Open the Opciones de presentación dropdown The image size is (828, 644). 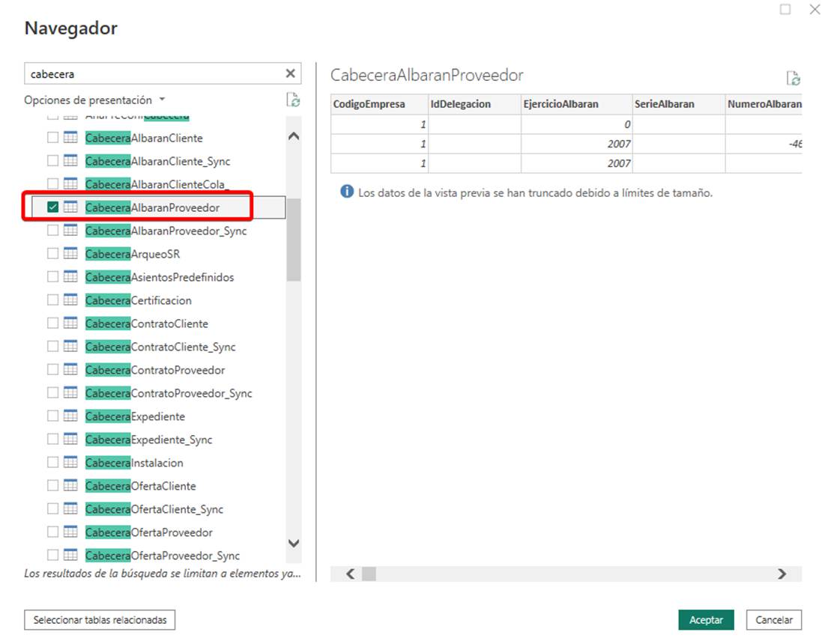94,100
